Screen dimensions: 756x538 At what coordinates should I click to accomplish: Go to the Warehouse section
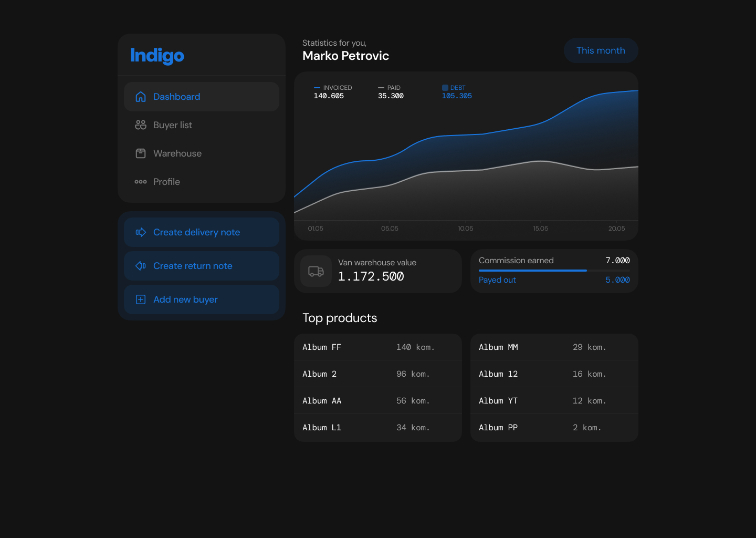(202, 153)
